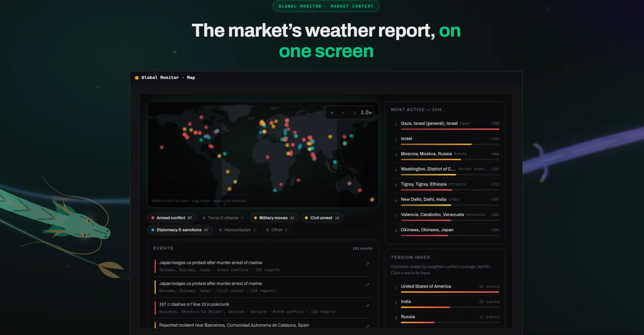
Task: Select the lone orange dot in central Asia
Action: coord(330,136)
